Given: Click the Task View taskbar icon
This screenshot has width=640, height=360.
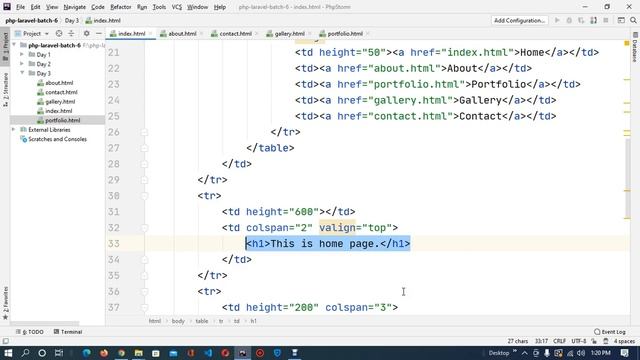Looking at the screenshot, I should point(59,353).
